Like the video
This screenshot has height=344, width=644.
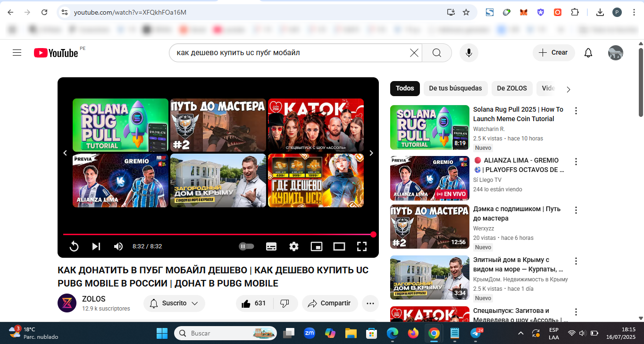[253, 303]
